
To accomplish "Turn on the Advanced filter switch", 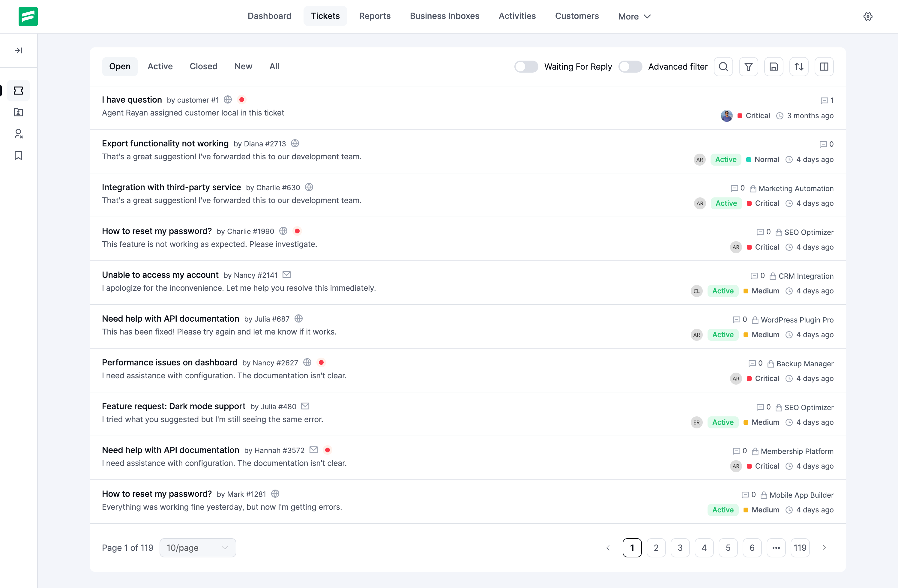I will 630,67.
